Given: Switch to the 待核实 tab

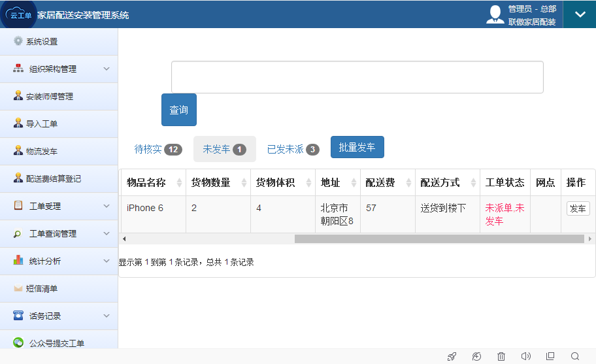Looking at the screenshot, I should (158, 149).
